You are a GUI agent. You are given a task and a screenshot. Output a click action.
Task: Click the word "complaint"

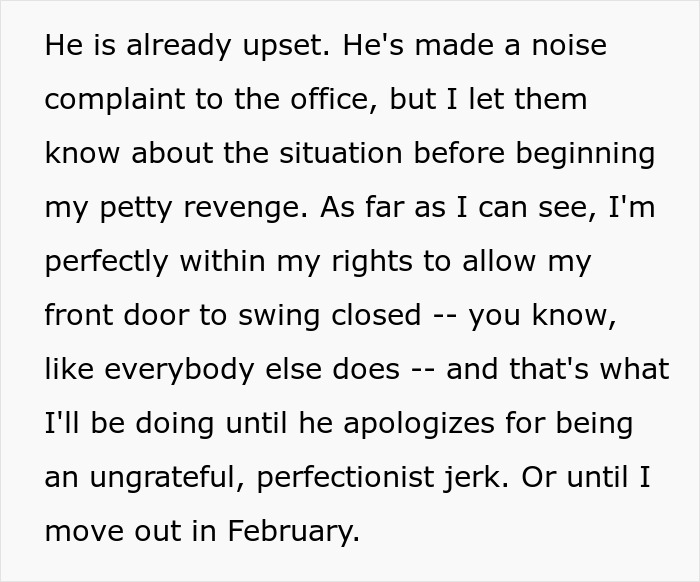coord(115,101)
